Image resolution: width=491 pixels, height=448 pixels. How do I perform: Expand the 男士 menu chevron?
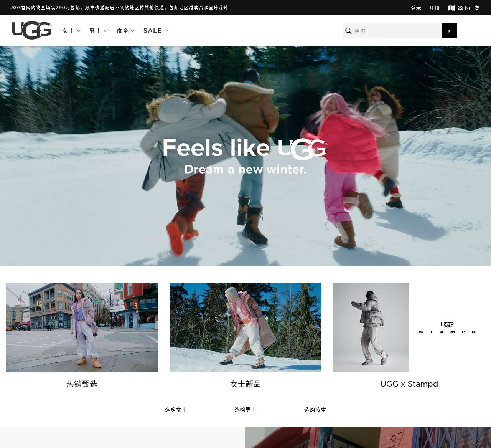(106, 31)
